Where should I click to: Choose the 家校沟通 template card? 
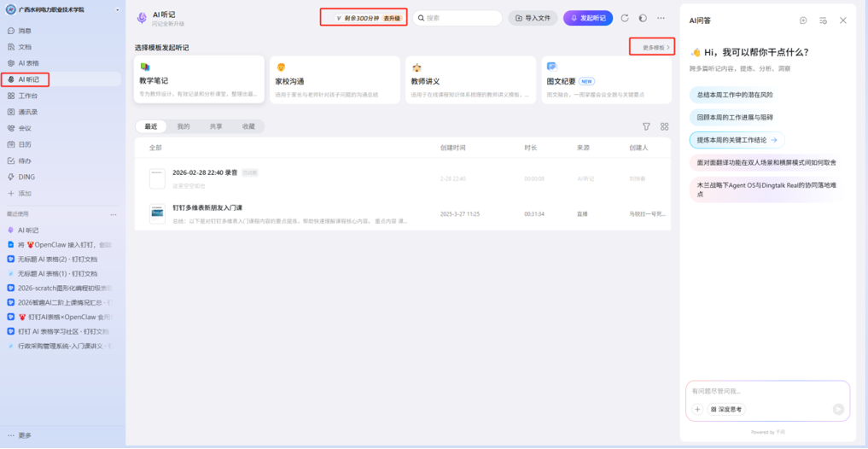tap(335, 79)
